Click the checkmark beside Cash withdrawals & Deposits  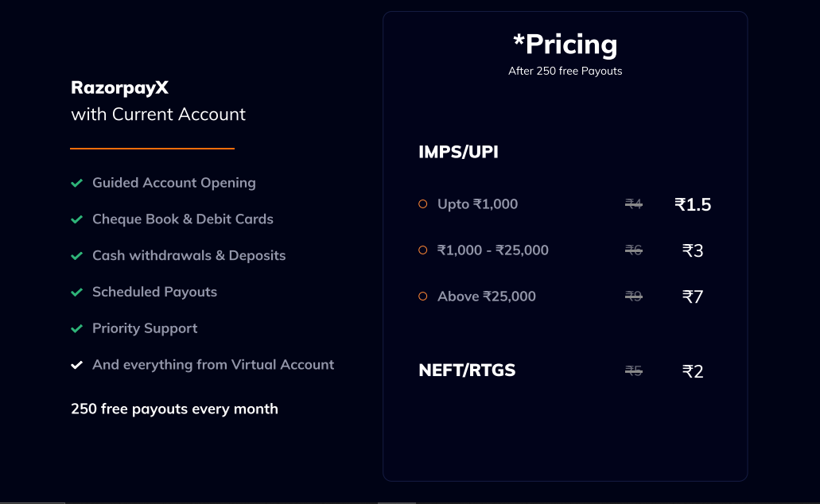[77, 256]
